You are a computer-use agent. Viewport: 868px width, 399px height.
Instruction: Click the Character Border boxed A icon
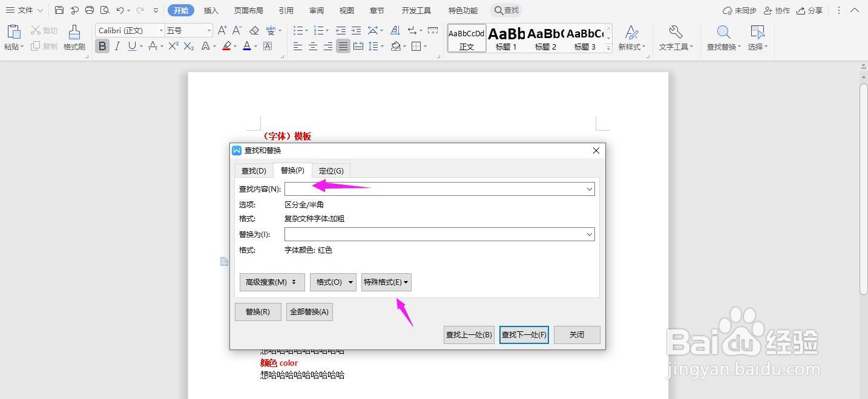pyautogui.click(x=268, y=46)
